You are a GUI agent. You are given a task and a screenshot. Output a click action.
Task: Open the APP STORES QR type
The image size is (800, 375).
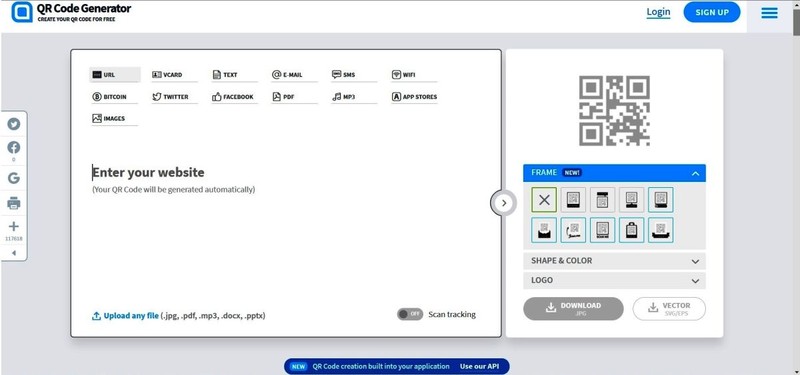pyautogui.click(x=414, y=96)
